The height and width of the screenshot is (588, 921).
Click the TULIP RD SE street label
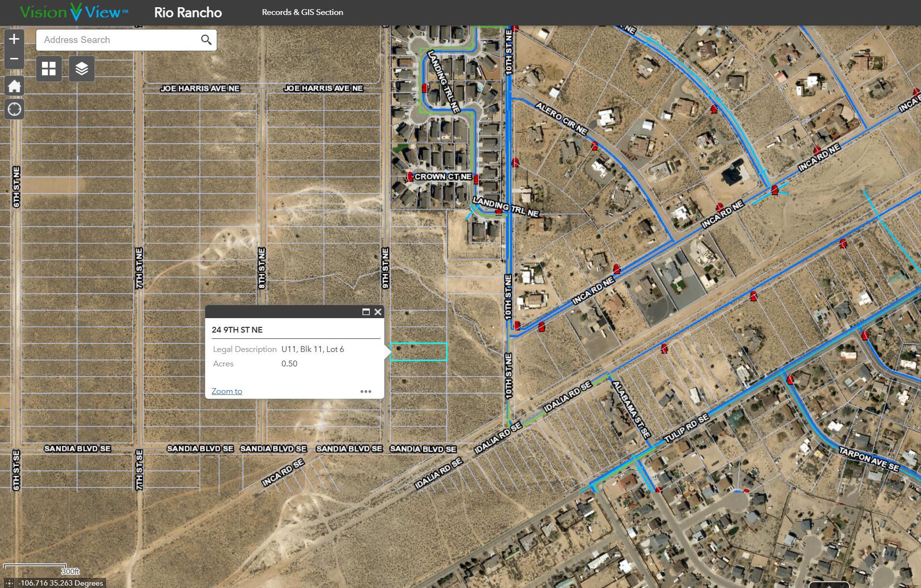pos(686,428)
